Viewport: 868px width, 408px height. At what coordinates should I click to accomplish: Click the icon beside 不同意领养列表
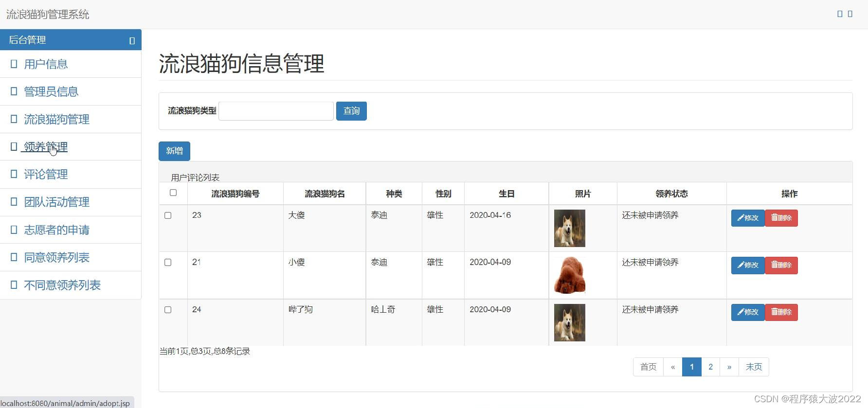14,285
